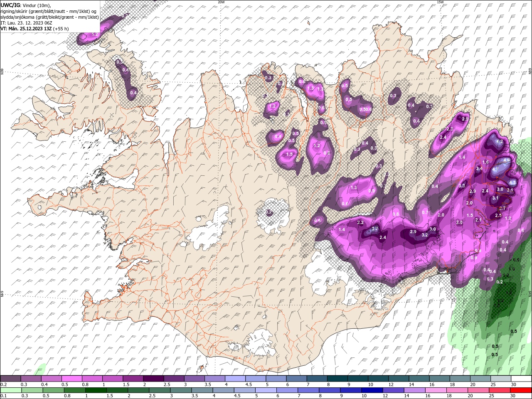532x399 pixels.
Task: Choose the rain scale swatch between 6 and 7
Action: pyautogui.click(x=287, y=390)
